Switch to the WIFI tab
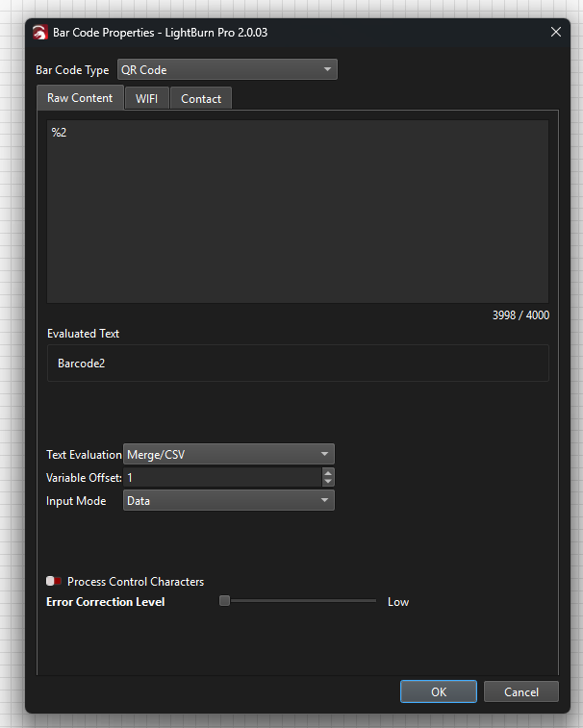 click(x=146, y=99)
